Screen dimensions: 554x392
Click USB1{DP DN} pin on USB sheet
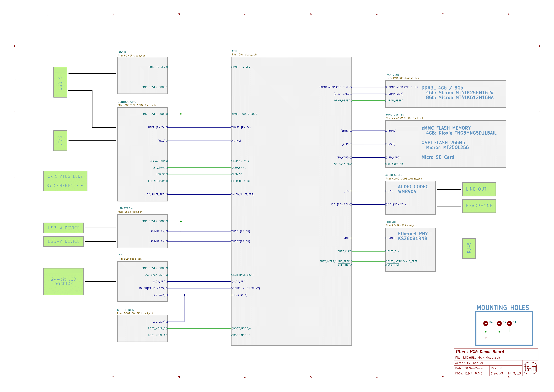click(158, 231)
